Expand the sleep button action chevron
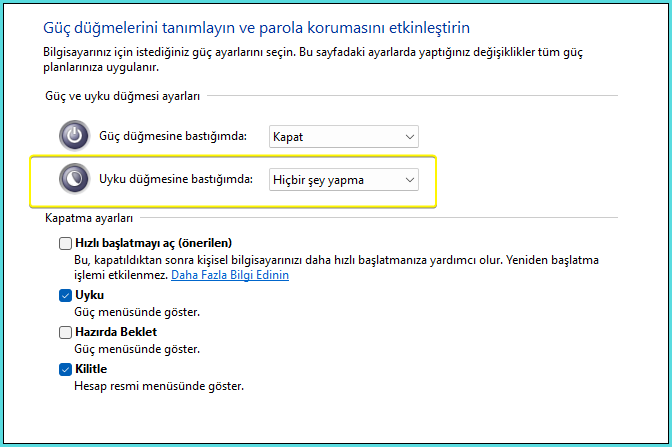 click(408, 179)
